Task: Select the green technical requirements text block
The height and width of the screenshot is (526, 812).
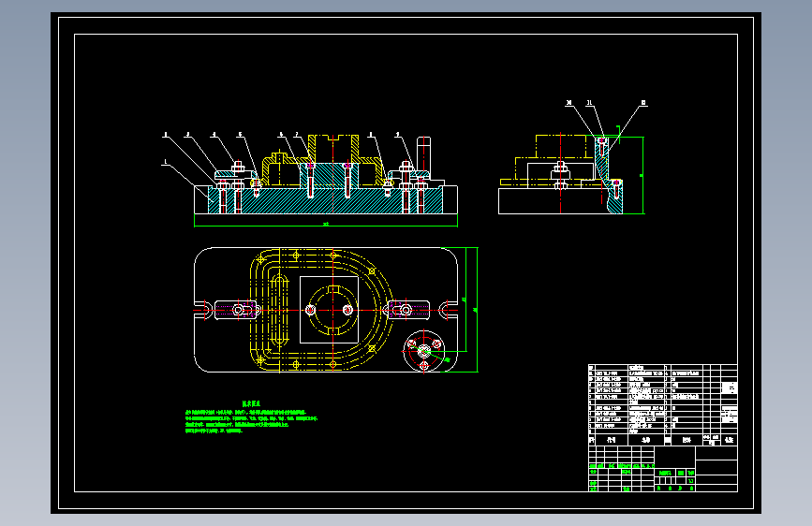Action: click(x=251, y=417)
